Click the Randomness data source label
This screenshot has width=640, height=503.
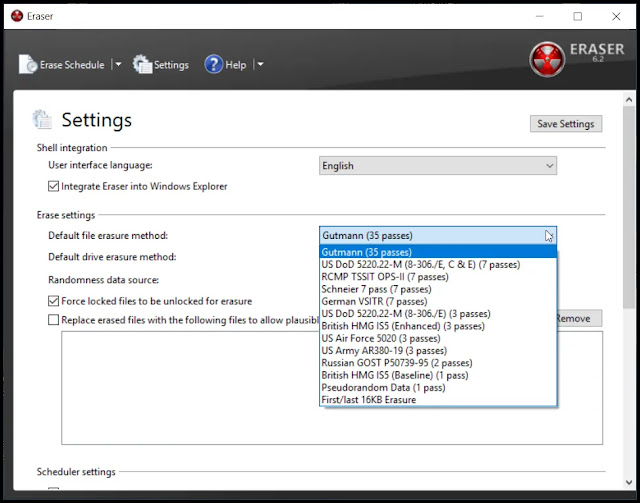click(x=103, y=280)
